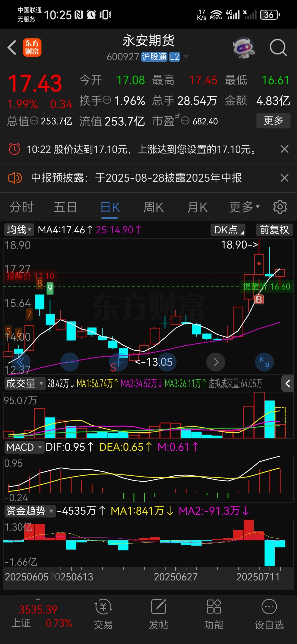The height and width of the screenshot is (644, 297).
Task: Tap the NFC status icon
Action: coord(79,15)
